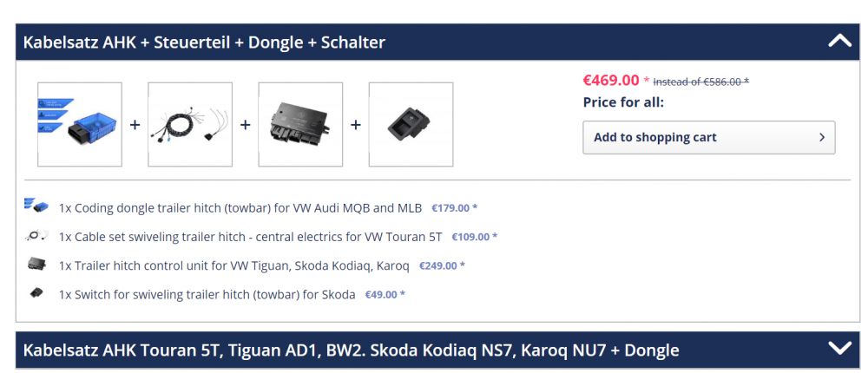Expand the Kabelsatz AHK Touran 5T bundle chevron

[839, 348]
